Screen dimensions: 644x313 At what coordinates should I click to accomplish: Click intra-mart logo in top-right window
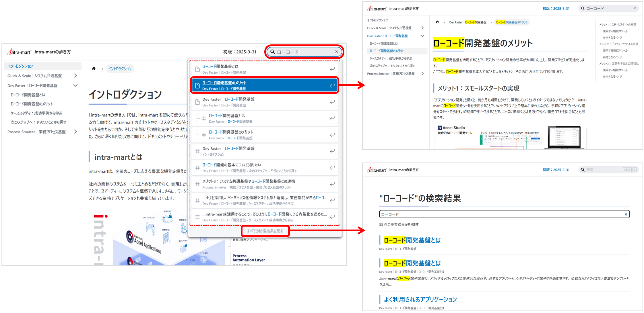377,9
